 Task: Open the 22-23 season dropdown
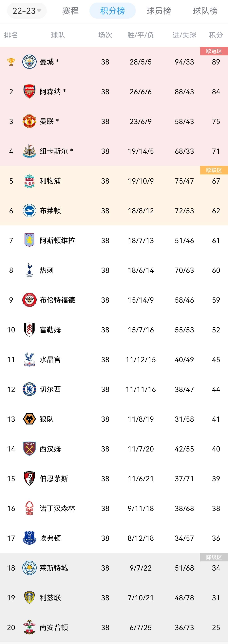27,11
